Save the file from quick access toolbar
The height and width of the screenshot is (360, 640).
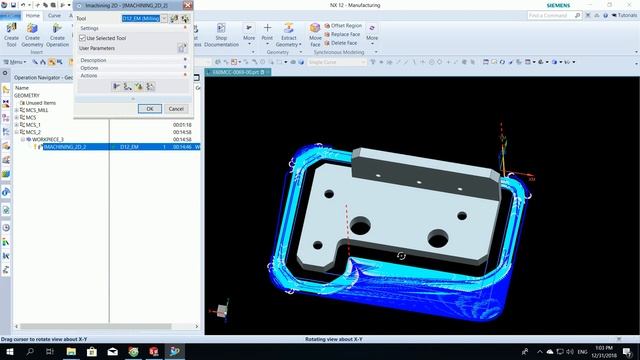tap(13, 5)
